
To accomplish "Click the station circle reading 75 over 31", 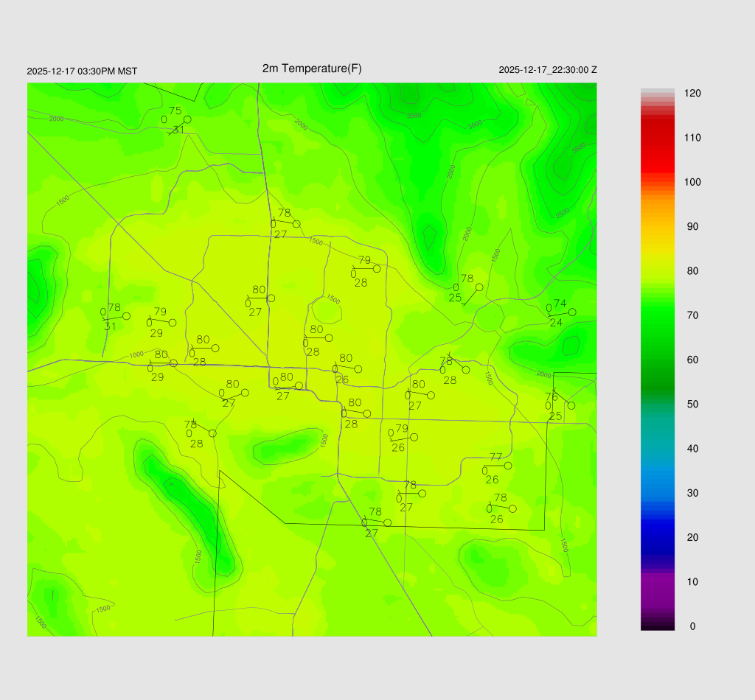I will click(187, 119).
